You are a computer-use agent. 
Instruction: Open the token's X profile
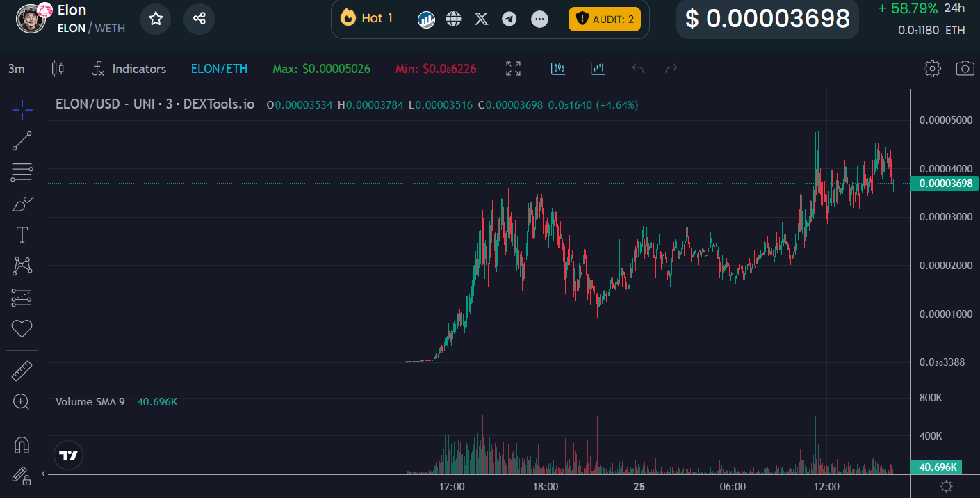coord(481,19)
